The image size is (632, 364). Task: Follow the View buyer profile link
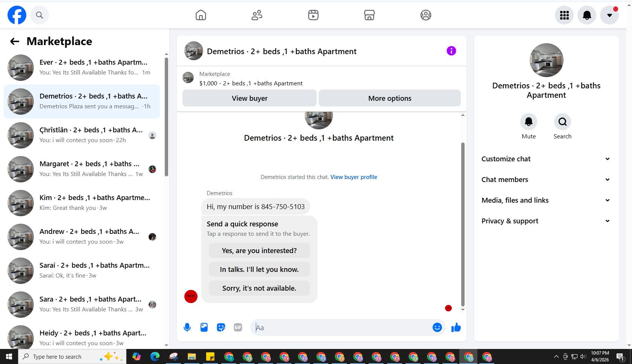(354, 177)
